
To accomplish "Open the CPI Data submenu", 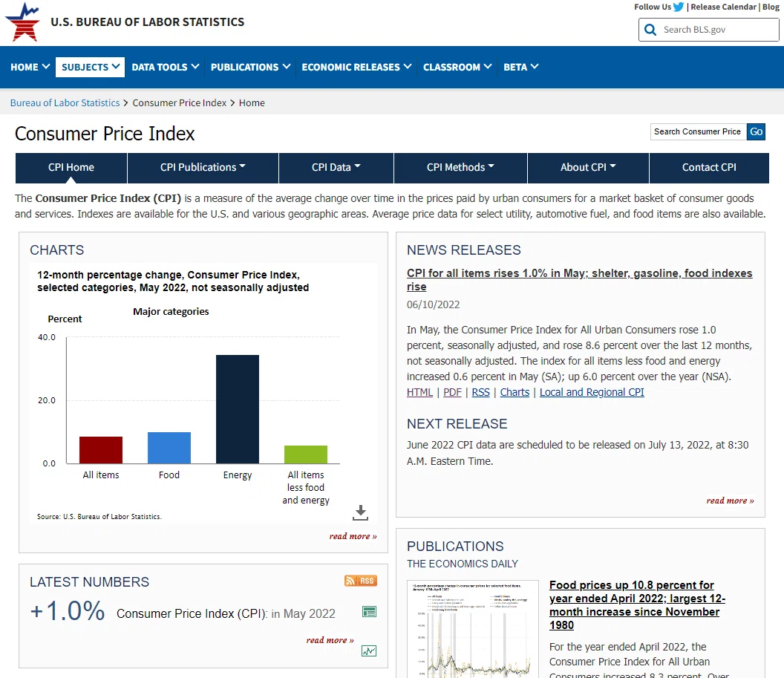I will click(x=336, y=168).
